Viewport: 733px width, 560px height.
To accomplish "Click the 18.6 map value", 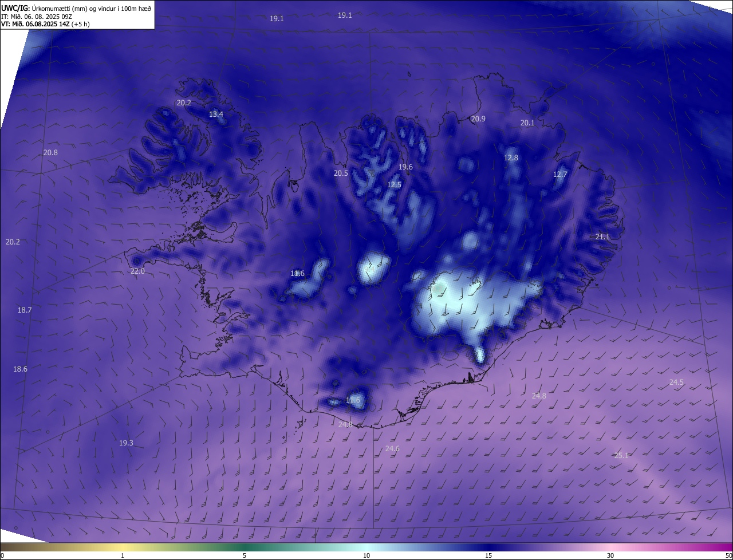I will click(x=20, y=369).
